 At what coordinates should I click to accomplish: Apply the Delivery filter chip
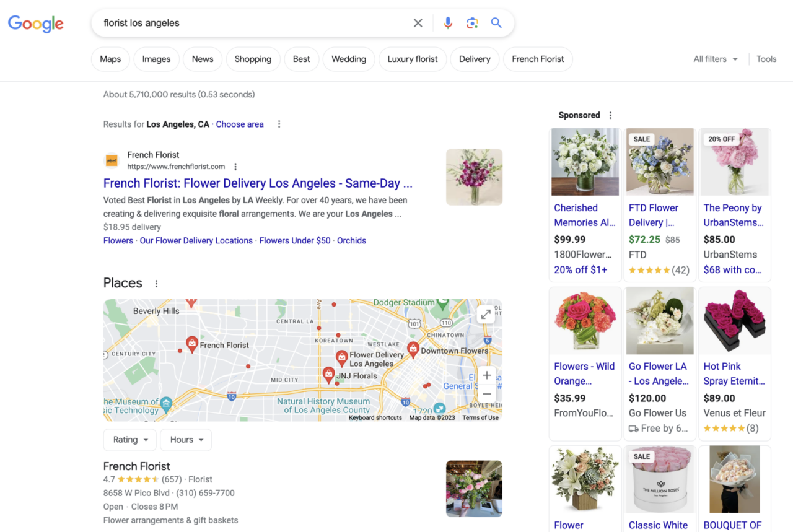pyautogui.click(x=475, y=59)
